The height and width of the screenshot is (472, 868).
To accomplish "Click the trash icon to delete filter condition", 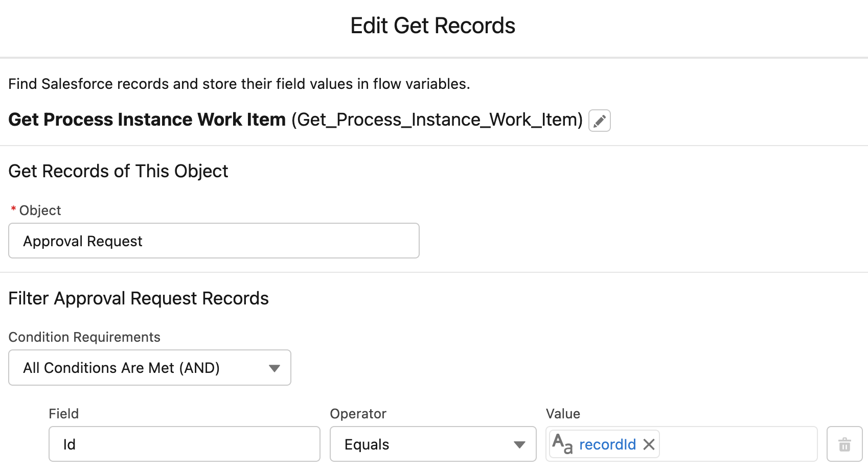I will coord(844,444).
